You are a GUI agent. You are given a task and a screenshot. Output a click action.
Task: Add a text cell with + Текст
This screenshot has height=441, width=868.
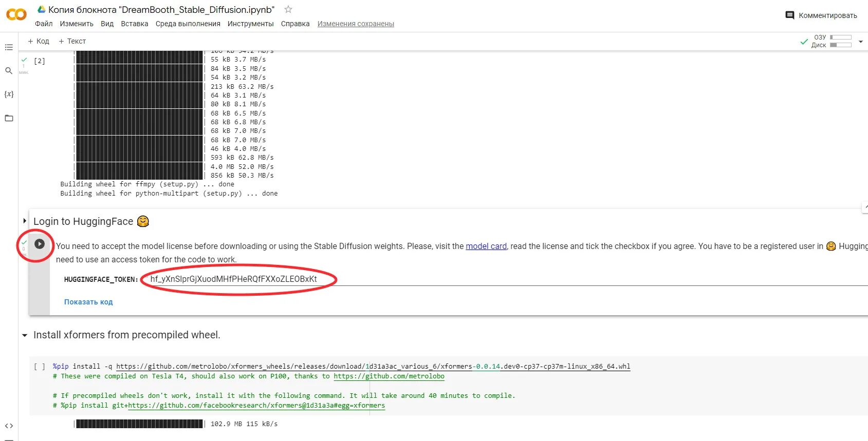pyautogui.click(x=72, y=41)
